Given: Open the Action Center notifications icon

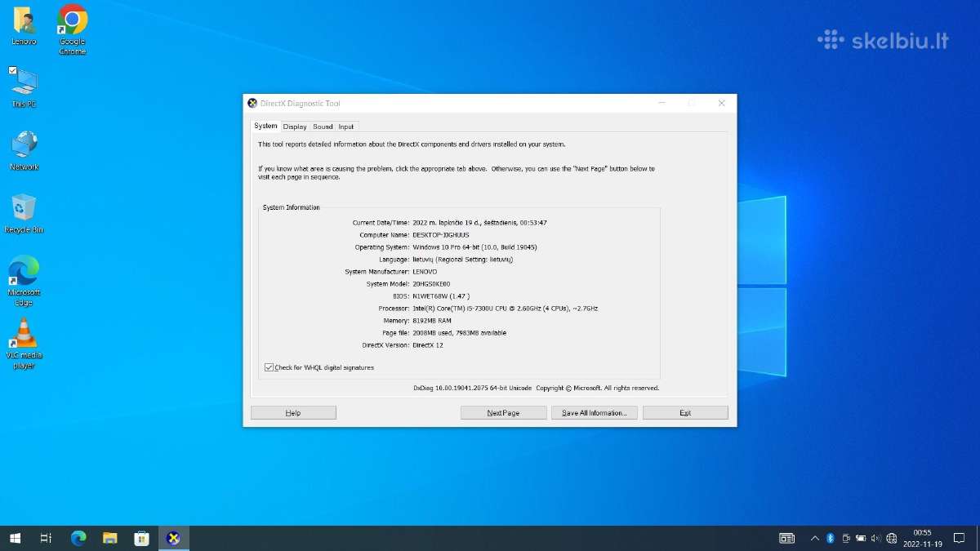Looking at the screenshot, I should pos(960,538).
